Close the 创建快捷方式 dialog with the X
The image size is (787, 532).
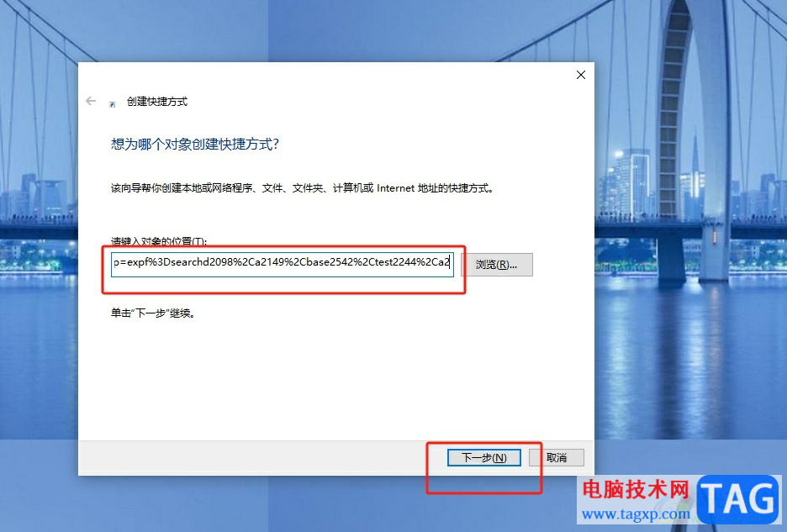[x=581, y=75]
